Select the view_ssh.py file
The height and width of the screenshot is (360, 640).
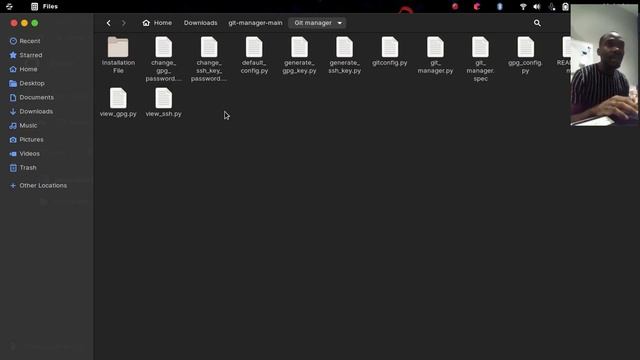tap(163, 102)
